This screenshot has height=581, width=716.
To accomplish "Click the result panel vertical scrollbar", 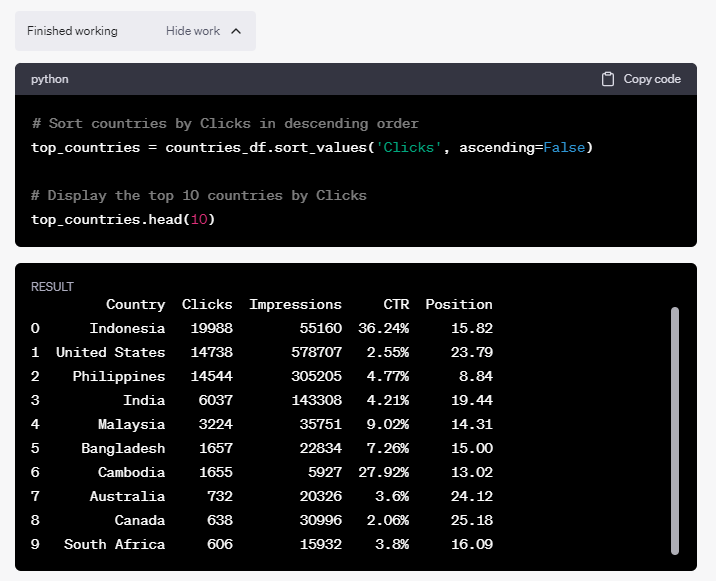I will click(x=675, y=431).
